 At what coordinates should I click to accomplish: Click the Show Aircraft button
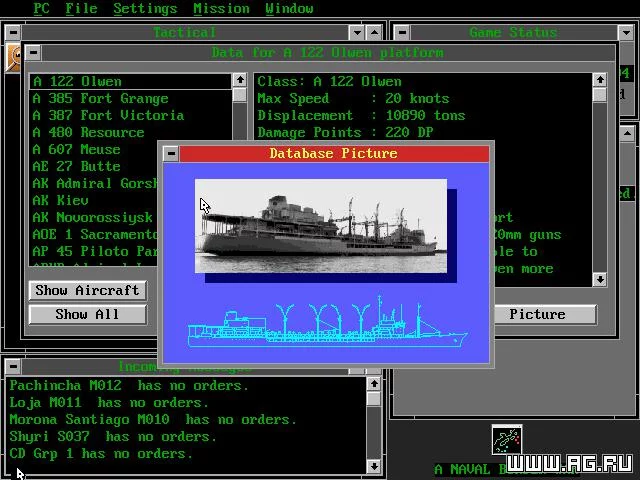[87, 290]
